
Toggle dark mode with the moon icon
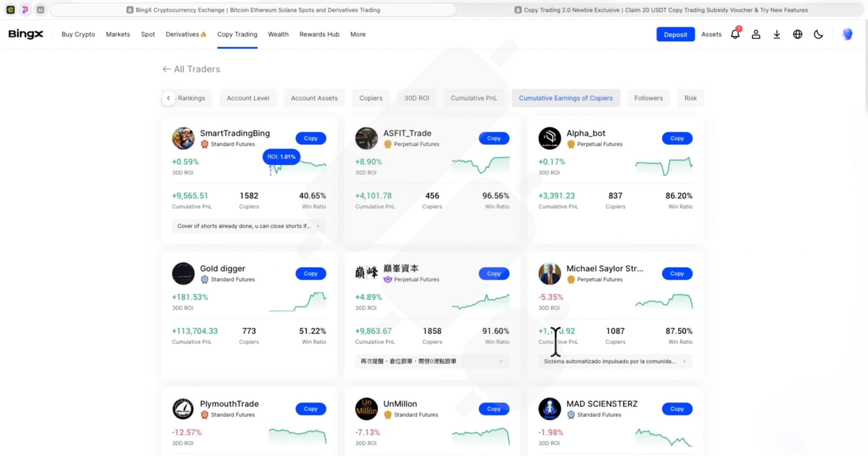tap(818, 34)
